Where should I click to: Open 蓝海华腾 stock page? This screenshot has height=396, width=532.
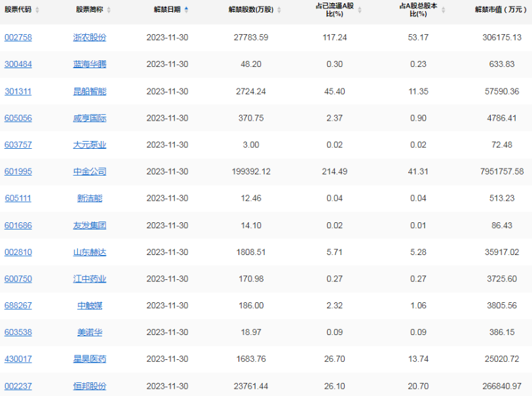[x=90, y=64]
